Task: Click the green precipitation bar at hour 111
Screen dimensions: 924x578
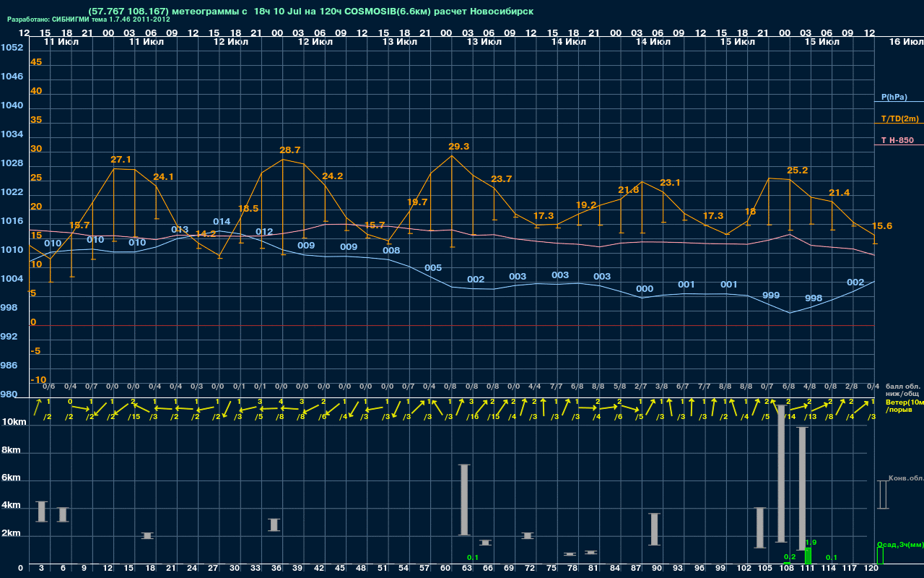Action: tap(808, 556)
